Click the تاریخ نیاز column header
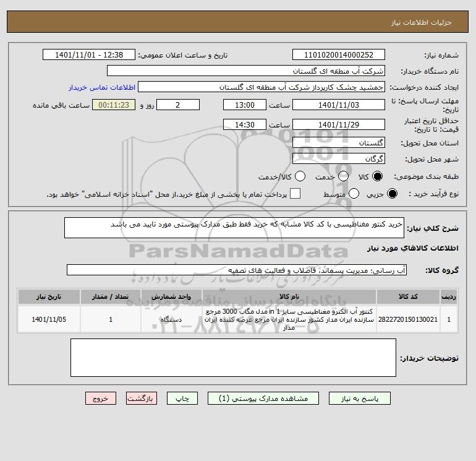This screenshot has height=461, width=476. 49,296
